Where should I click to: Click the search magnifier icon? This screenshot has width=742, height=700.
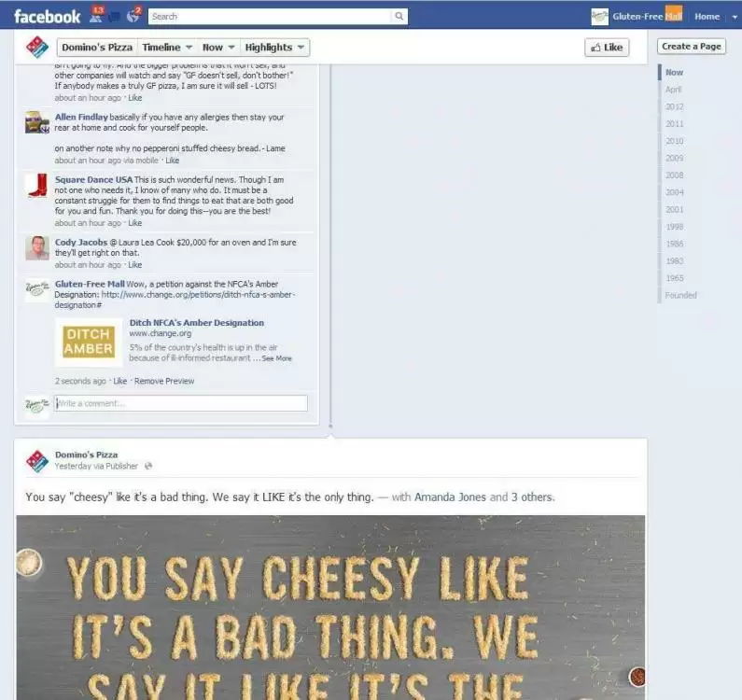tap(399, 17)
